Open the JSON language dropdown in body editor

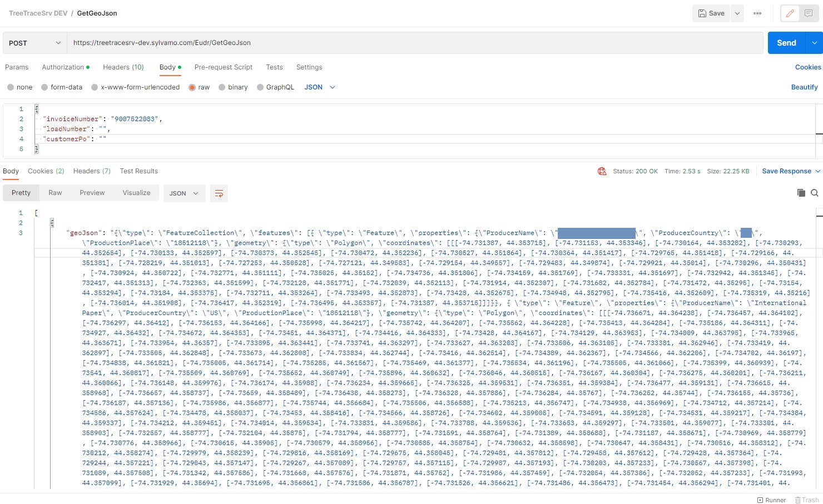click(319, 87)
